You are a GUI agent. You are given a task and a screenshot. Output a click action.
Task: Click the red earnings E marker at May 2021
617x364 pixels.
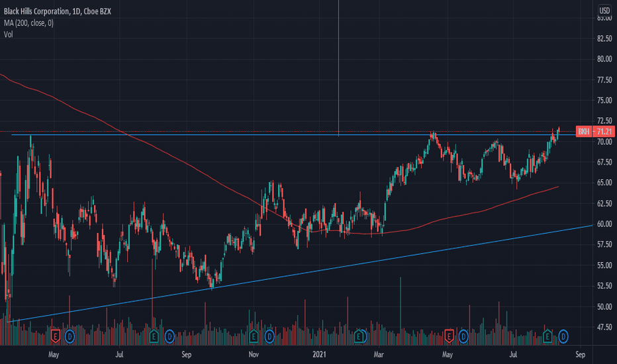click(x=449, y=336)
